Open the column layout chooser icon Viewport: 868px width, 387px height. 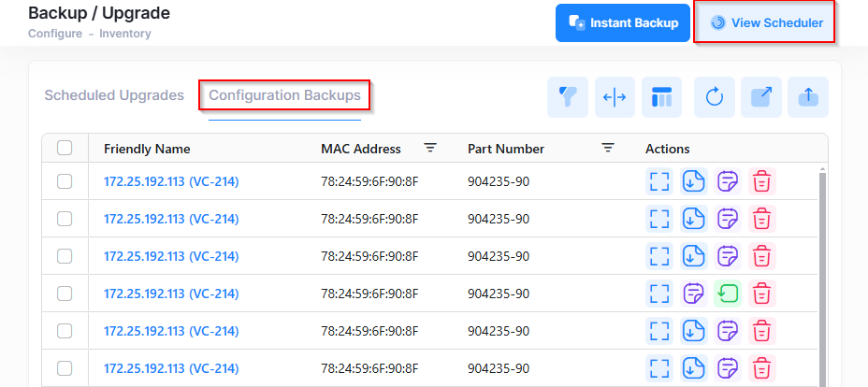(x=662, y=97)
